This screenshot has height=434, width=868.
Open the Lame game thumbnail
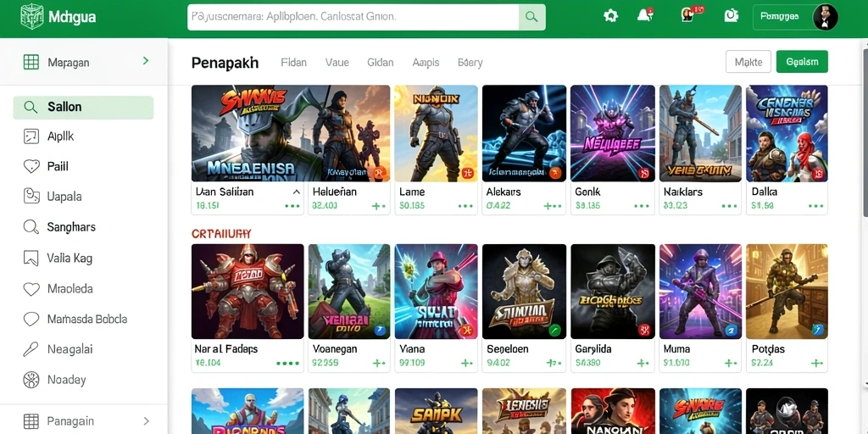pos(436,133)
